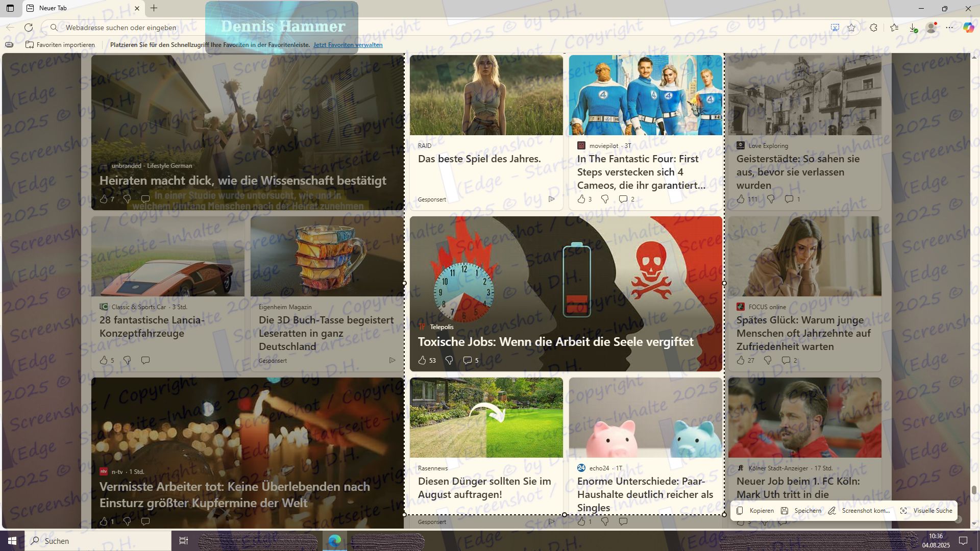Screen dimensions: 980x551
Task: Click Speichern in the screenshot toolbar
Action: click(801, 511)
